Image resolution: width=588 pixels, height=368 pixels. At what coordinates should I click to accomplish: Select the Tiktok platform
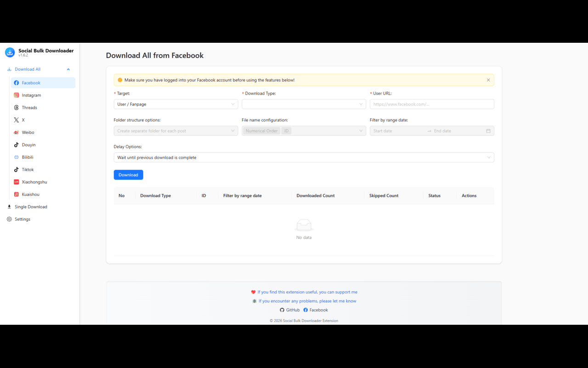(27, 169)
